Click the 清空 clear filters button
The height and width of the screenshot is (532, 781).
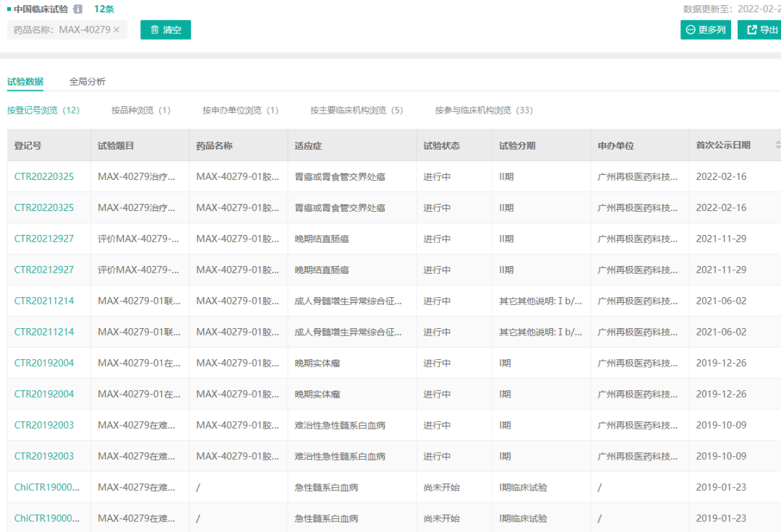pos(166,30)
